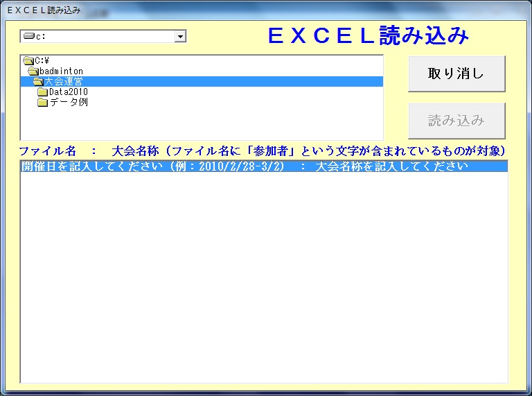This screenshot has height=396, width=532.
Task: Click the 大会運営 open-folder icon
Action: (38, 82)
